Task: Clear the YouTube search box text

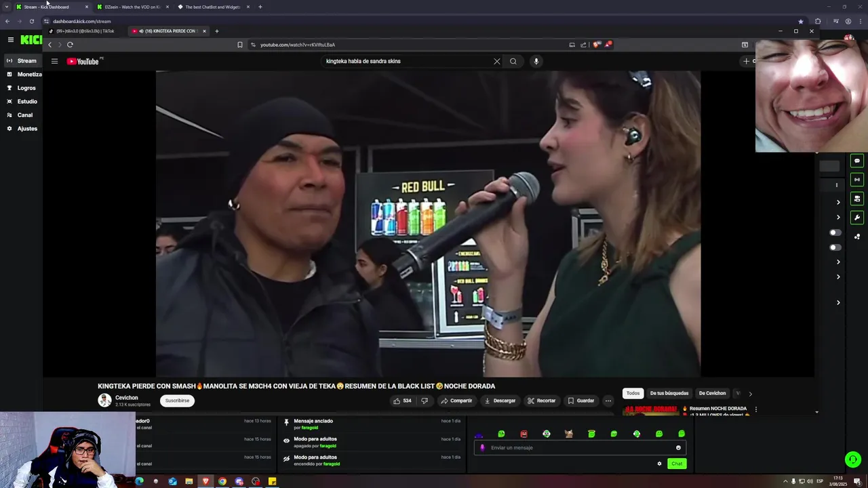Action: pos(497,61)
